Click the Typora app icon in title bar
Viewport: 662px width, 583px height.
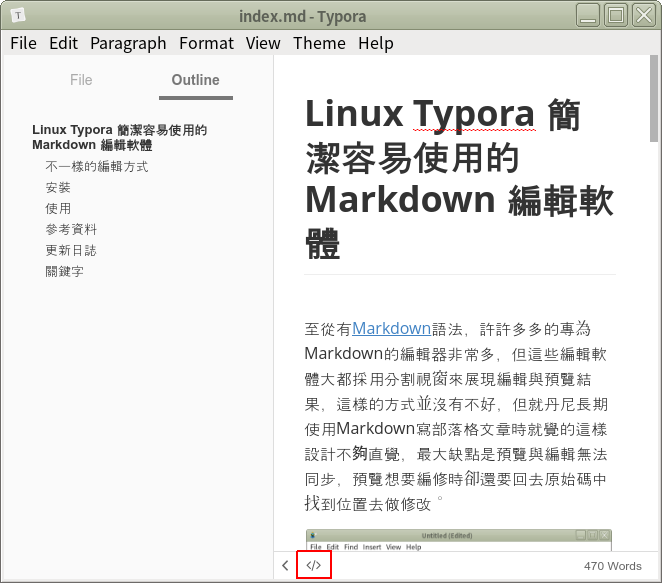(x=18, y=15)
